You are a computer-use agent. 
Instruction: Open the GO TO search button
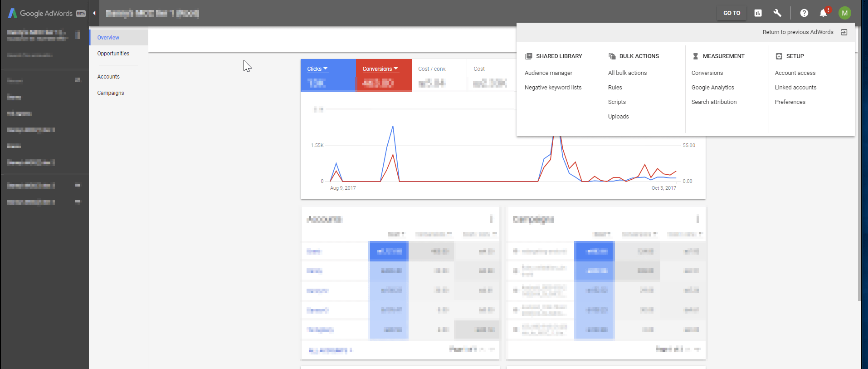point(731,13)
